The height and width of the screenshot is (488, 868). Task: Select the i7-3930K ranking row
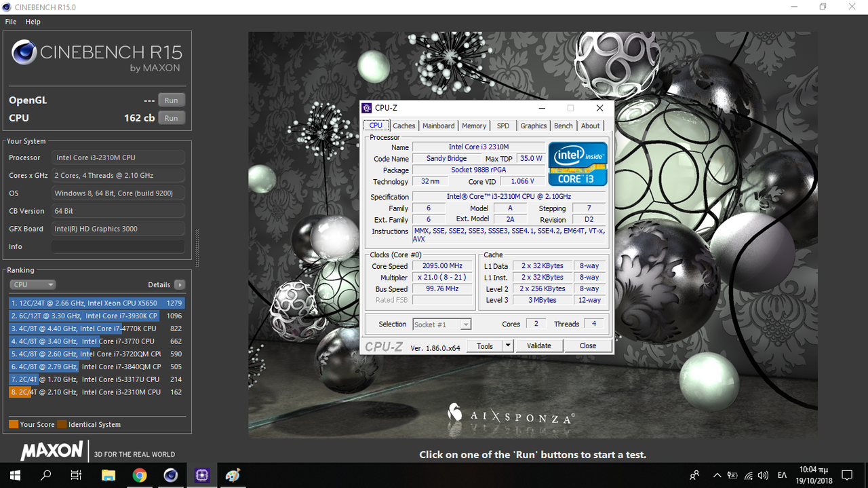tap(97, 316)
